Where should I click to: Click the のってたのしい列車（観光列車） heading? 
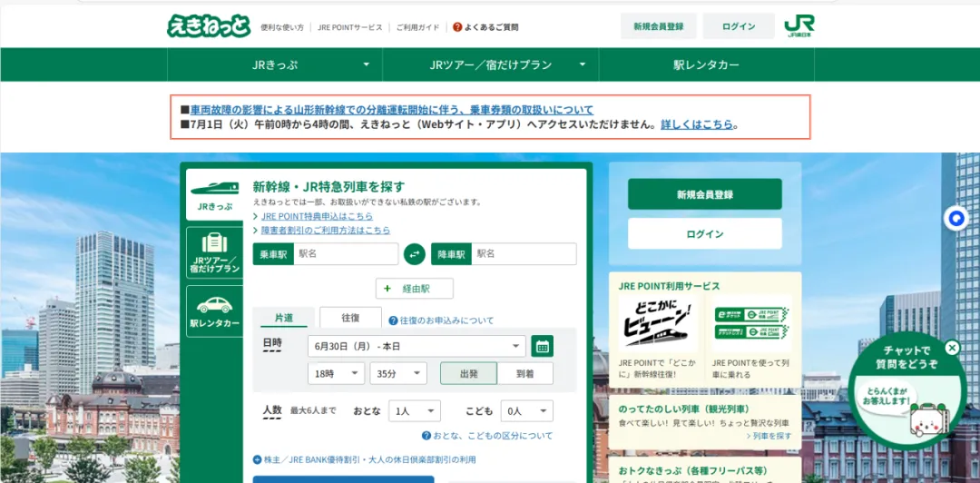(x=684, y=409)
